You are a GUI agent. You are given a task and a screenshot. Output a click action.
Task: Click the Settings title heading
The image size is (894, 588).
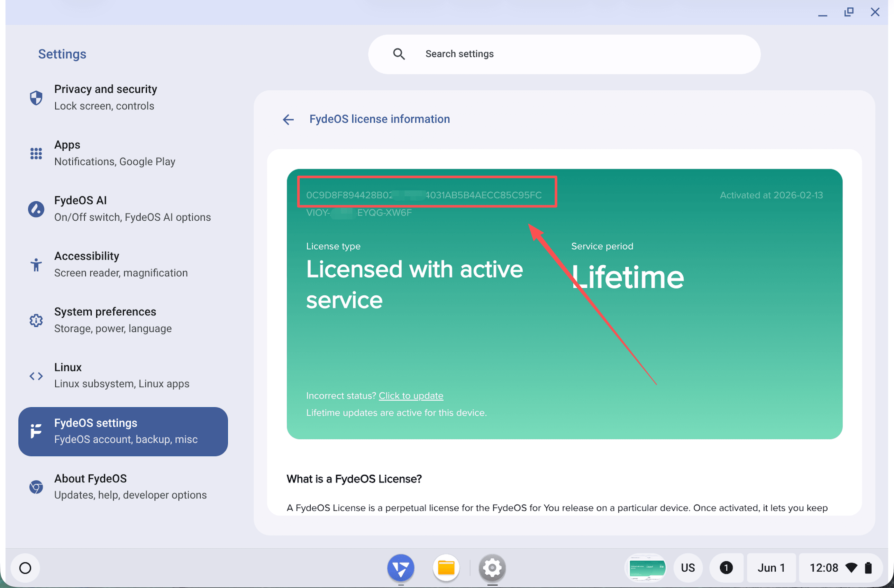62,54
